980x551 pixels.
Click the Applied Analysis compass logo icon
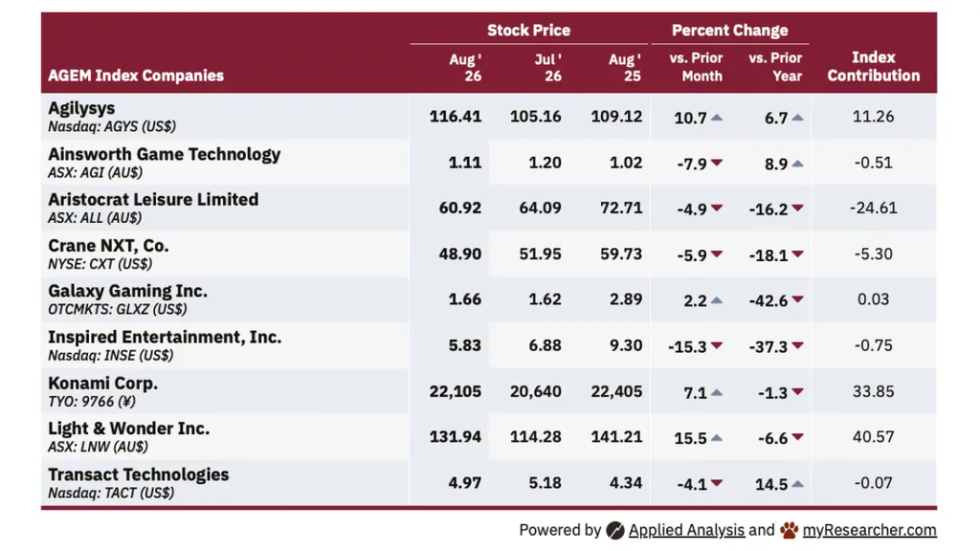[x=615, y=530]
